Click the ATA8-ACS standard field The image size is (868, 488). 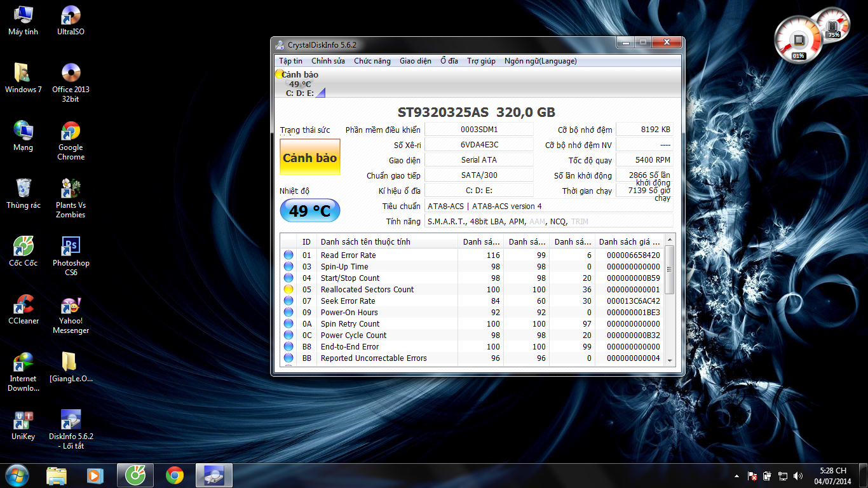pos(549,206)
